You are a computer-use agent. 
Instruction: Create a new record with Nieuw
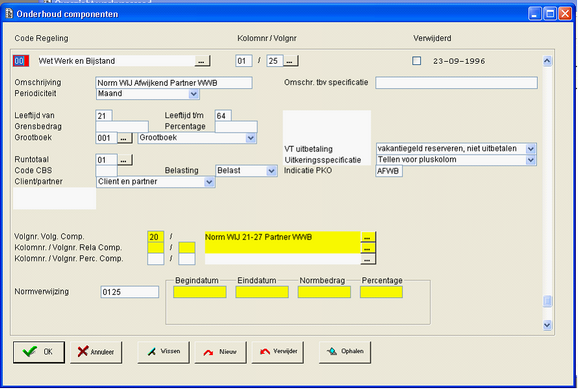click(220, 352)
